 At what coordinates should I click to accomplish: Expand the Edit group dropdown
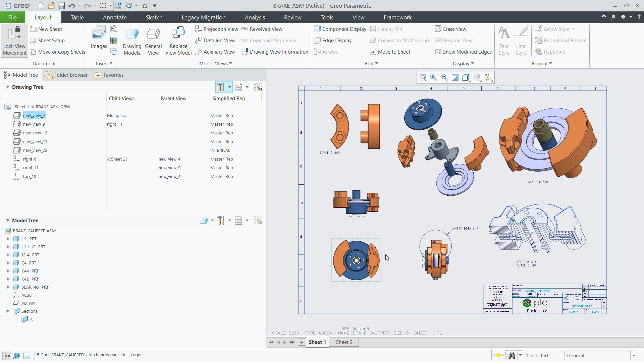click(x=371, y=64)
